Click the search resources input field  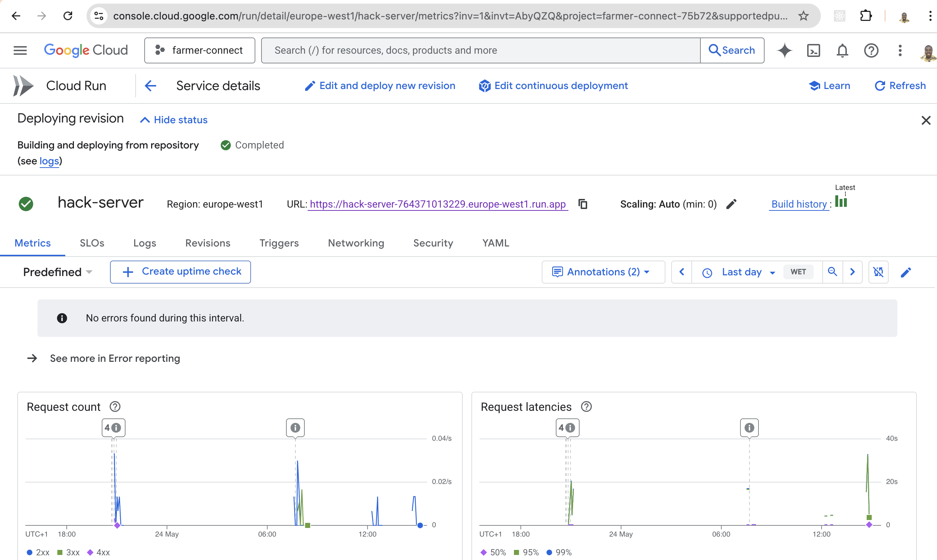pos(480,50)
